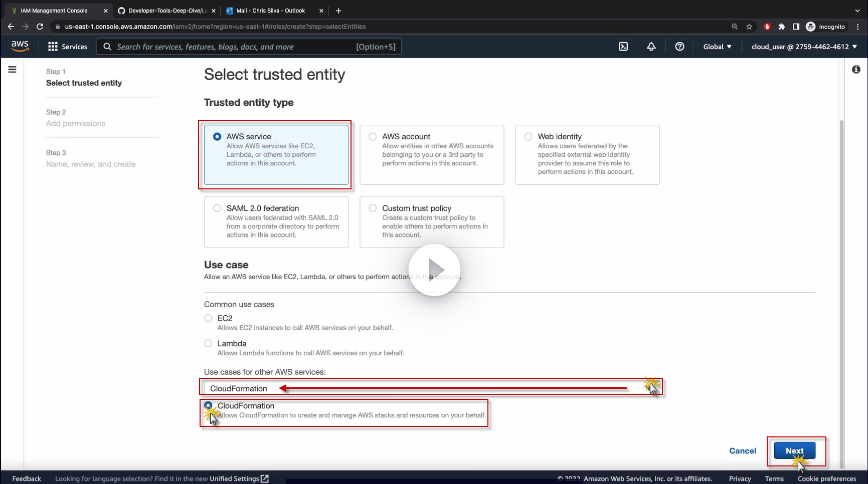Click the browser zoom magnifier icon
Viewport: 868px width, 484px height.
(x=735, y=27)
